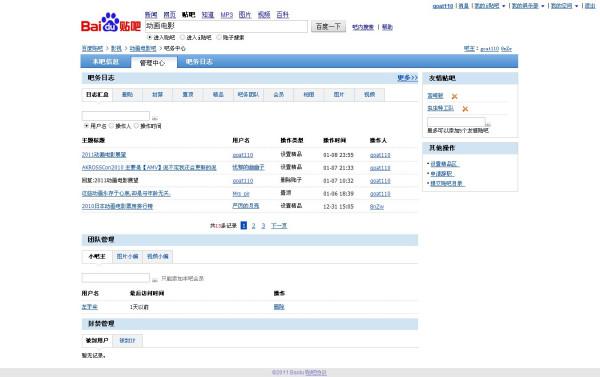This screenshot has width=600, height=377.
Task: Open the 新闻 top navigation link
Action: coord(151,15)
